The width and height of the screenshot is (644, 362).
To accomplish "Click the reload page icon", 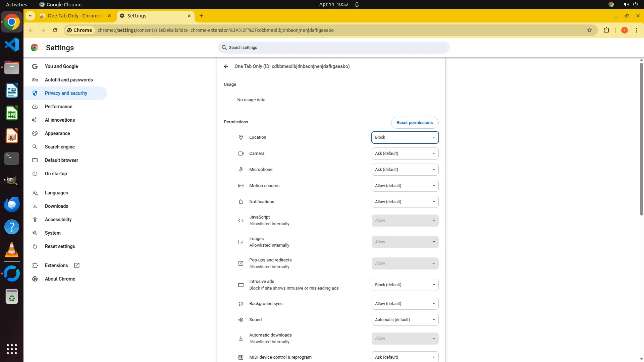I will click(x=55, y=30).
